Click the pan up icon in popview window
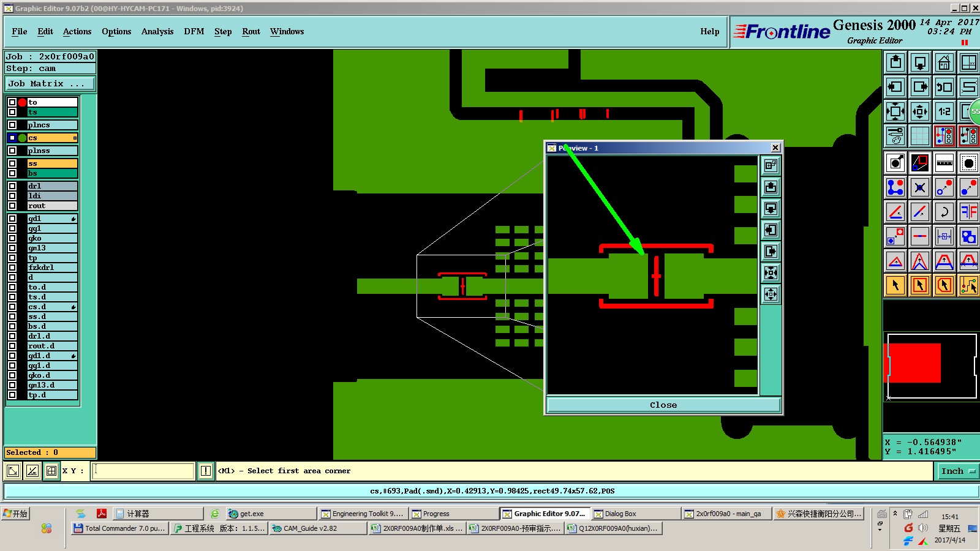 point(771,187)
